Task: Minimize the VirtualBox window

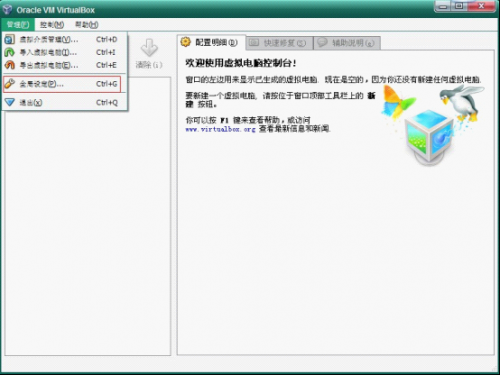Action: tap(443, 6)
